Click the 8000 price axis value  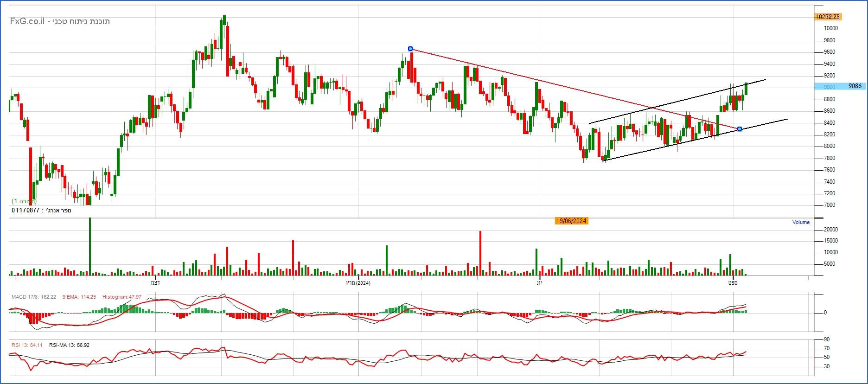[x=830, y=146]
